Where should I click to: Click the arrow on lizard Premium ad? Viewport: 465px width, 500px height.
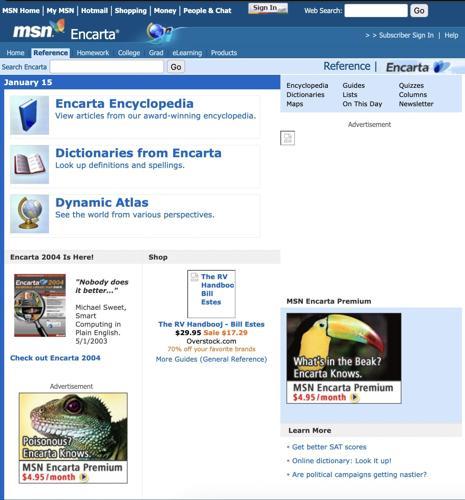pos(84,477)
